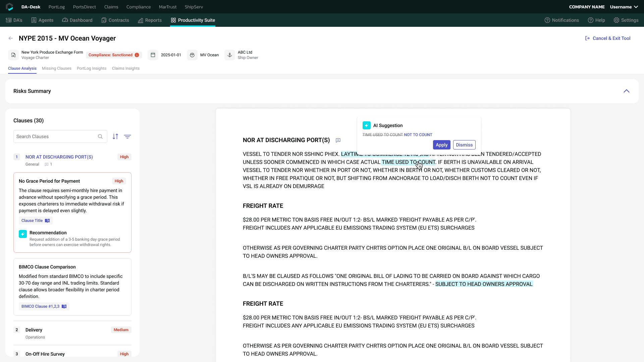The height and width of the screenshot is (362, 644).
Task: Expand the Delivery clause row
Action: (x=72, y=333)
